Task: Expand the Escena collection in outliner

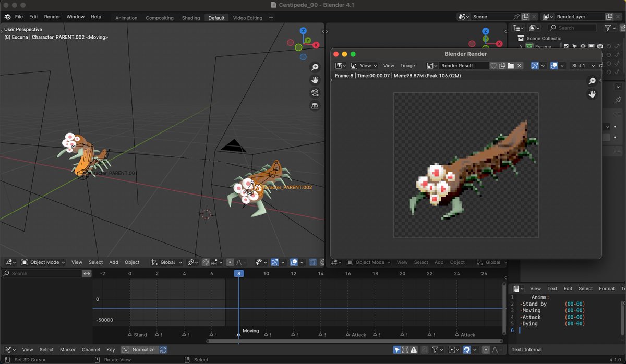Action: tap(520, 46)
